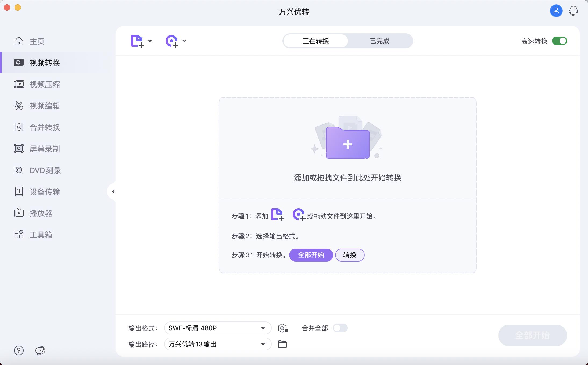
Task: Open the 设备传输 transfer feature
Action: [45, 192]
